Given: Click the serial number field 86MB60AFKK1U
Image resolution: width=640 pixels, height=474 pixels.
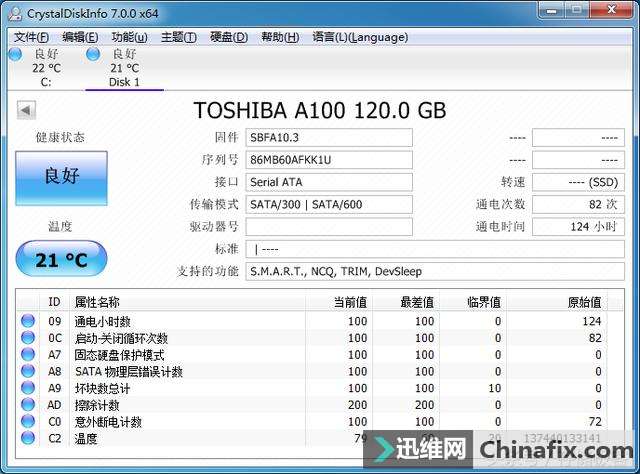Looking at the screenshot, I should [329, 160].
